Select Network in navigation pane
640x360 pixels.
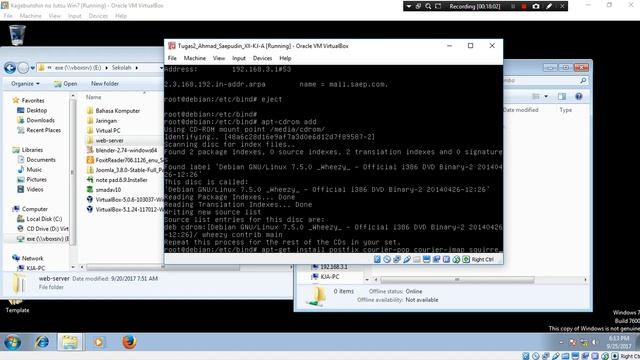point(28,258)
